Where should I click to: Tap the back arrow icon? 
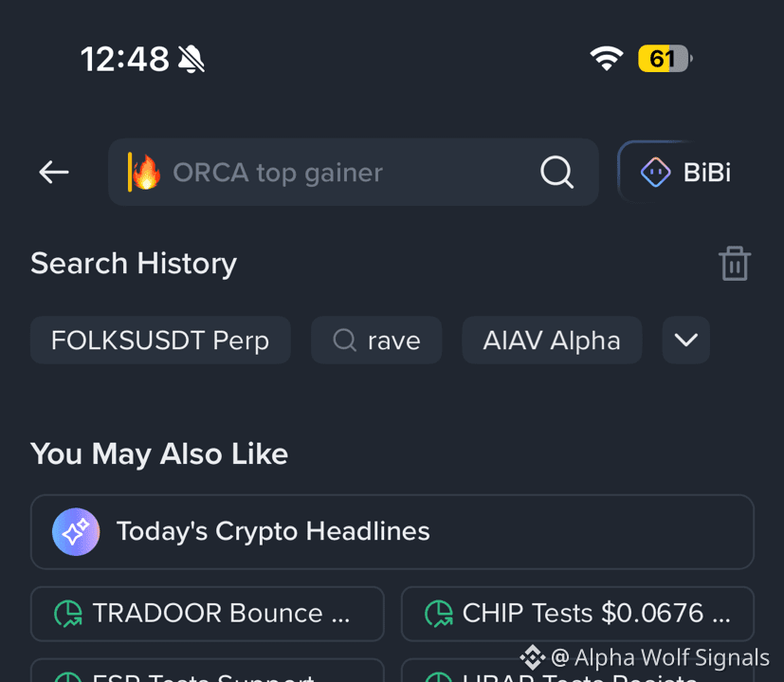pyautogui.click(x=54, y=172)
